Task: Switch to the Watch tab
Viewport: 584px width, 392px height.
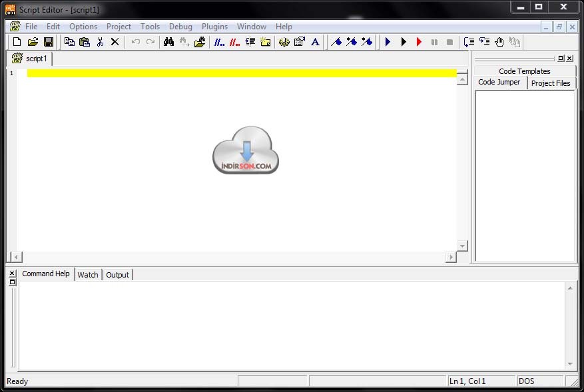Action: tap(88, 275)
